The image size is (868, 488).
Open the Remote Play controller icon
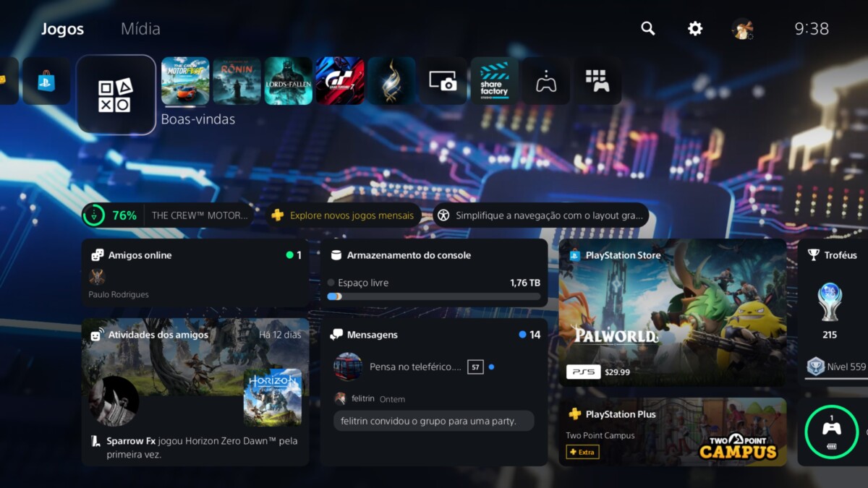click(x=546, y=81)
